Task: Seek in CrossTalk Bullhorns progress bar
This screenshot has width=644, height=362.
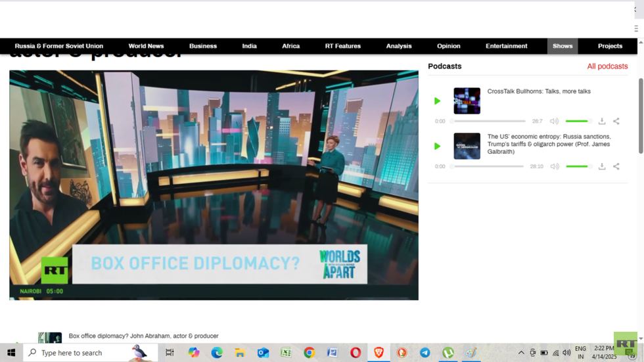Action: [x=488, y=121]
